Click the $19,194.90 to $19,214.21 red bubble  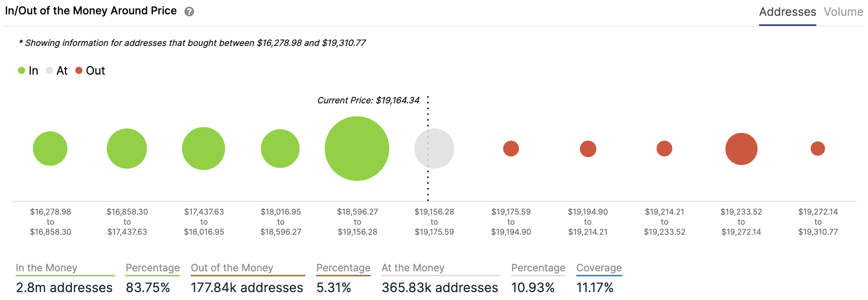tap(588, 149)
